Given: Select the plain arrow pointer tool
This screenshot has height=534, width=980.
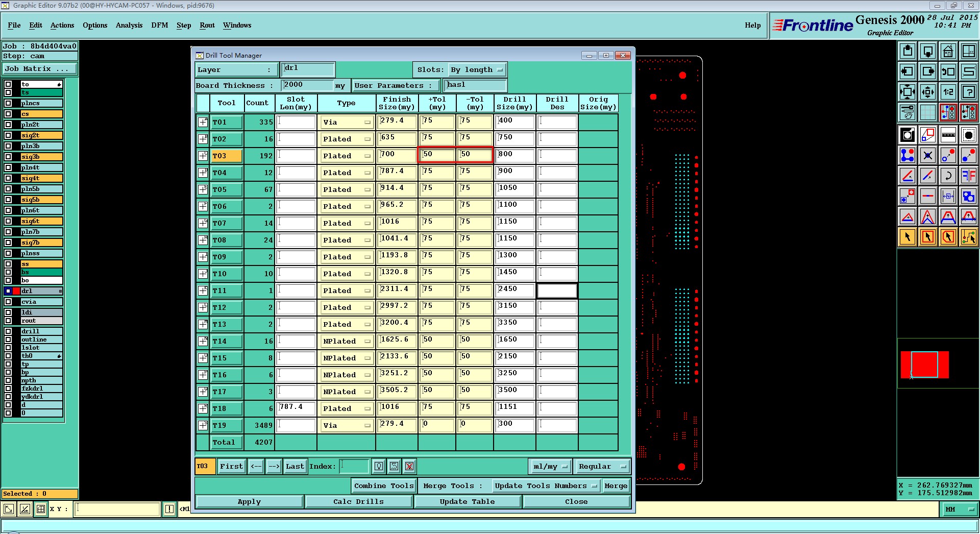Looking at the screenshot, I should tap(908, 237).
